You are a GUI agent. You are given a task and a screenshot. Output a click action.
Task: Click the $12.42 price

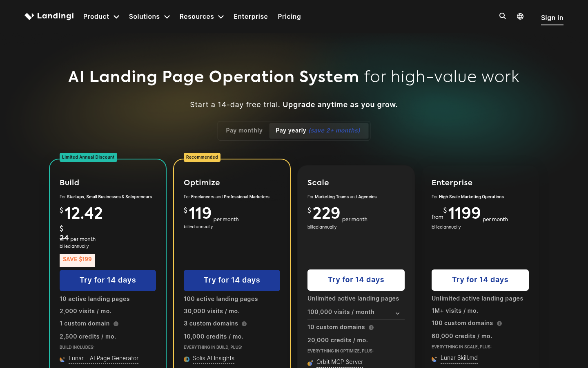click(81, 213)
